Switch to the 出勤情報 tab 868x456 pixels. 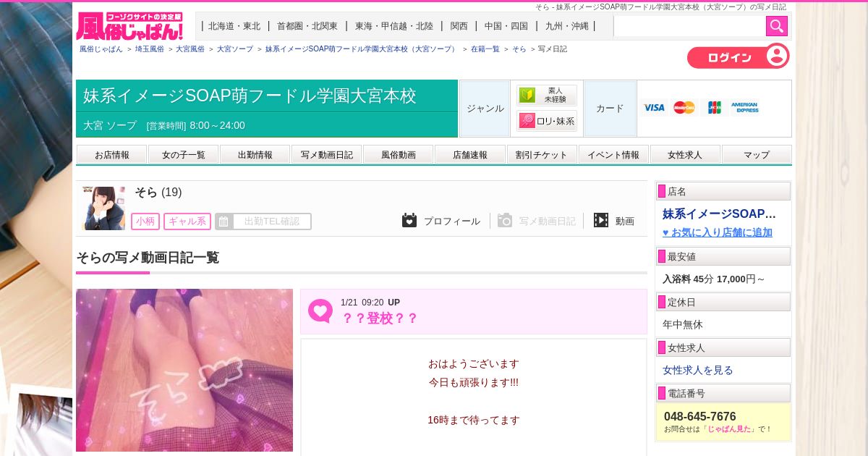[255, 155]
